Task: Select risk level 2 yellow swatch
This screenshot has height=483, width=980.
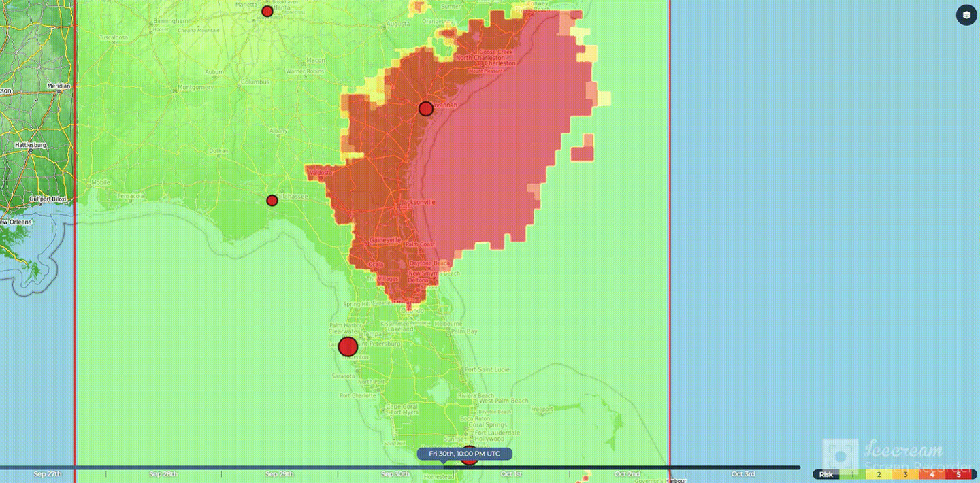Action: (879, 474)
